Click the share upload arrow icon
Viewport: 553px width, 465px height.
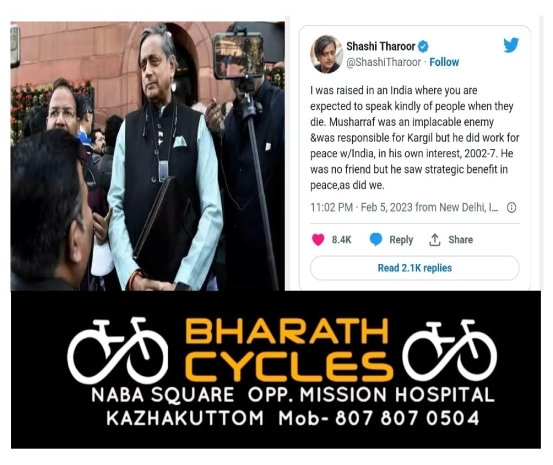434,240
